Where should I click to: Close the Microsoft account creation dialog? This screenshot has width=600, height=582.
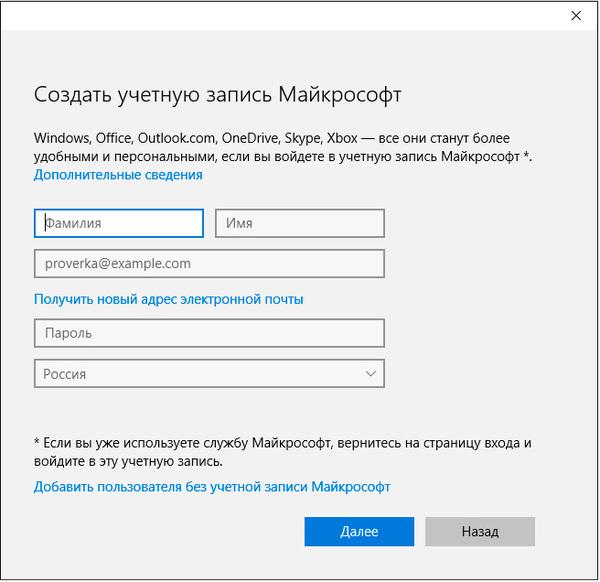pos(576,16)
